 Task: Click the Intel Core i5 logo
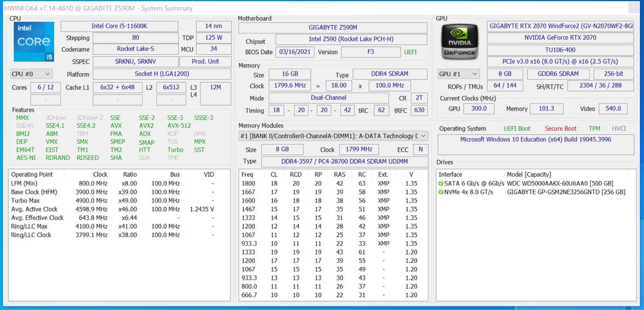33,41
